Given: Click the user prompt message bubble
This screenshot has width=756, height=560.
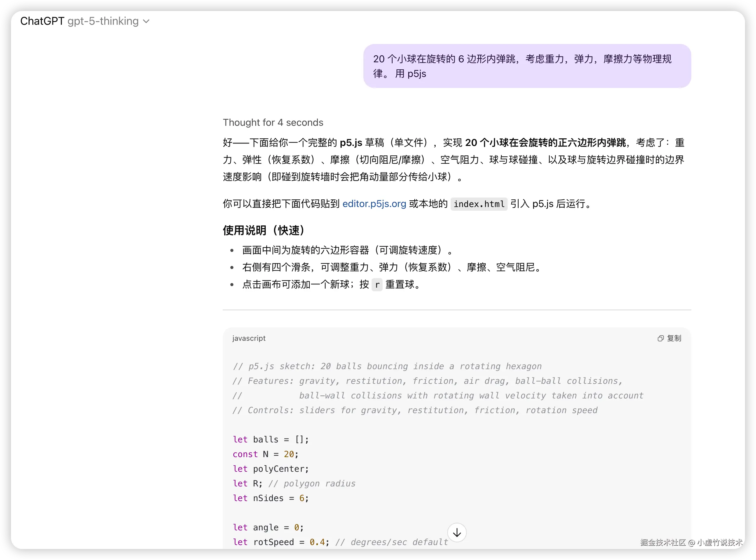Looking at the screenshot, I should (527, 66).
